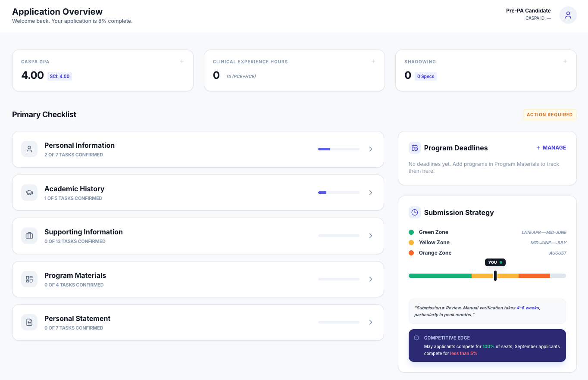Click the plus icon on CASPA GPA card
Screen dimensions: 588x380
182,61
